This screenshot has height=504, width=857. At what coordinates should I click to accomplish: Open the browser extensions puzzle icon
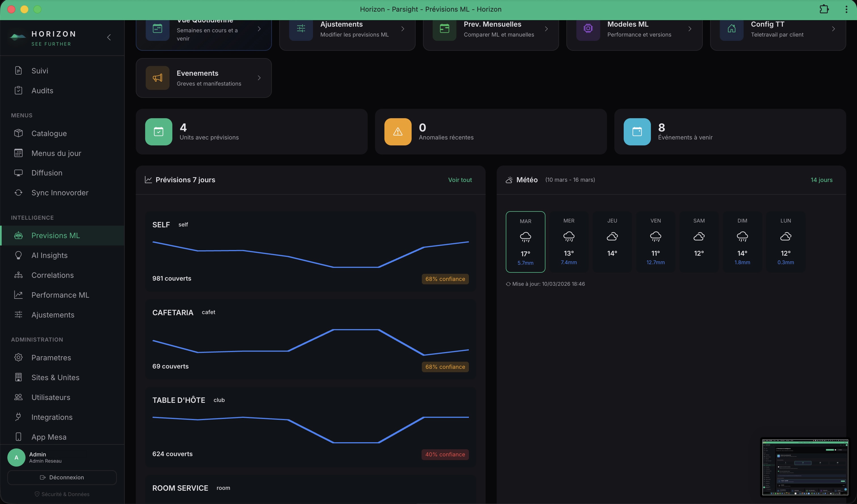click(824, 9)
